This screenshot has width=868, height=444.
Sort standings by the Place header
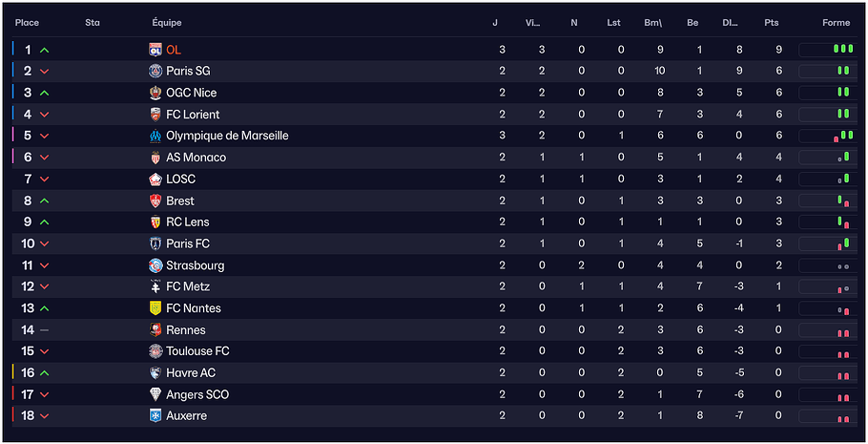click(x=27, y=23)
